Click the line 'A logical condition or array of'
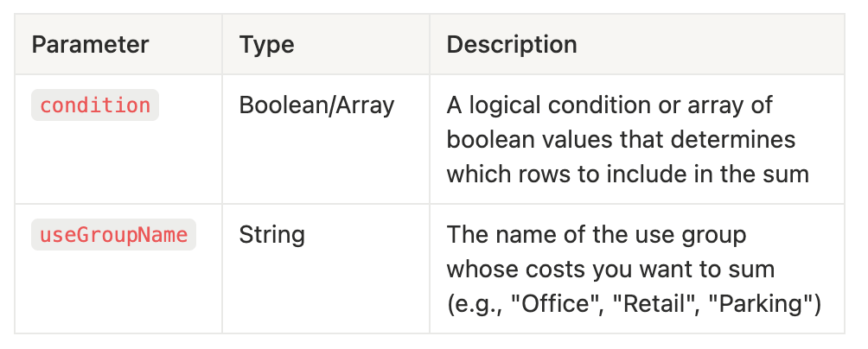868x349 pixels. pyautogui.click(x=610, y=105)
